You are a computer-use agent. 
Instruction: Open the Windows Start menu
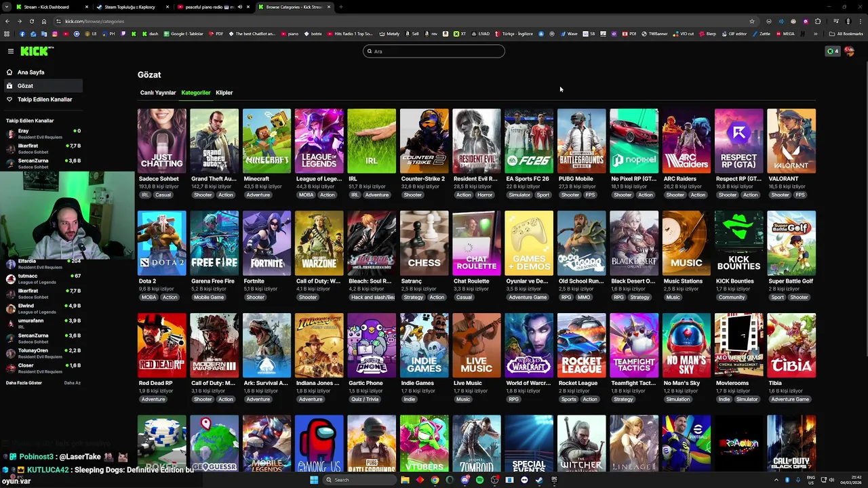[x=314, y=480]
